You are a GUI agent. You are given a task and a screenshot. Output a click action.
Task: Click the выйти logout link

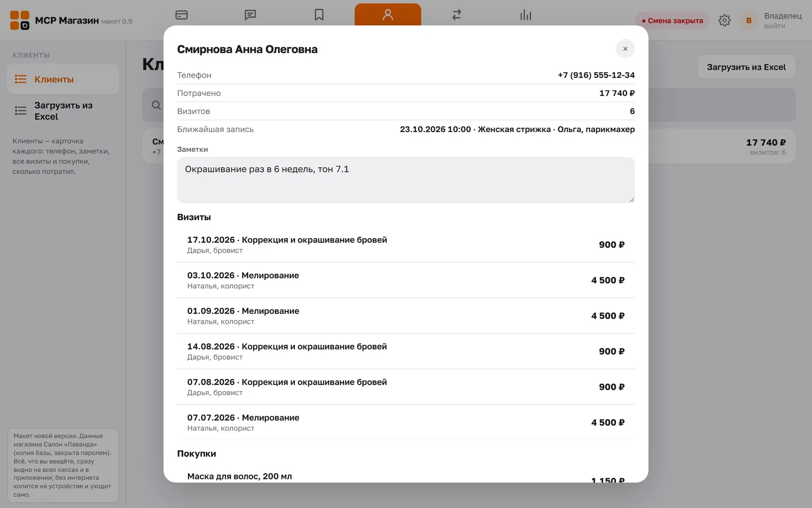[774, 26]
